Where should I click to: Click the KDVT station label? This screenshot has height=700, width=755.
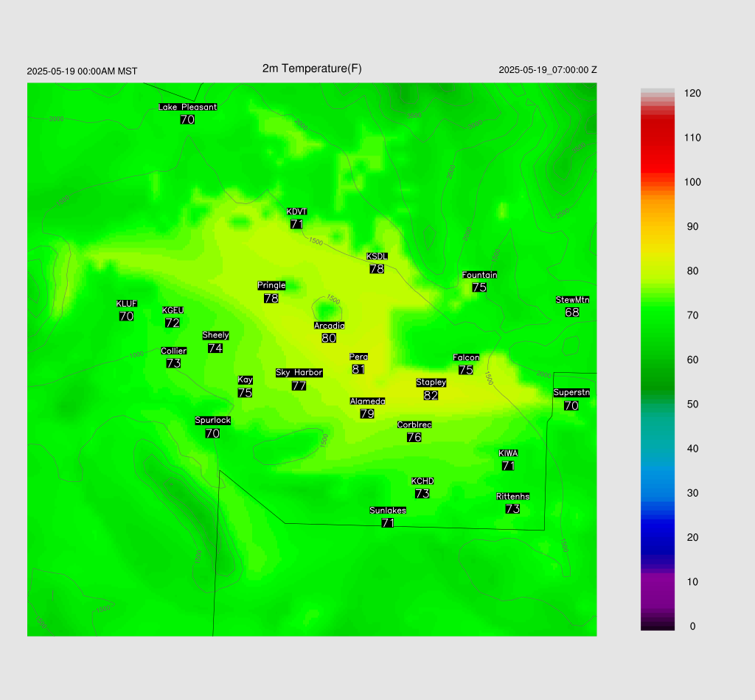(x=296, y=211)
